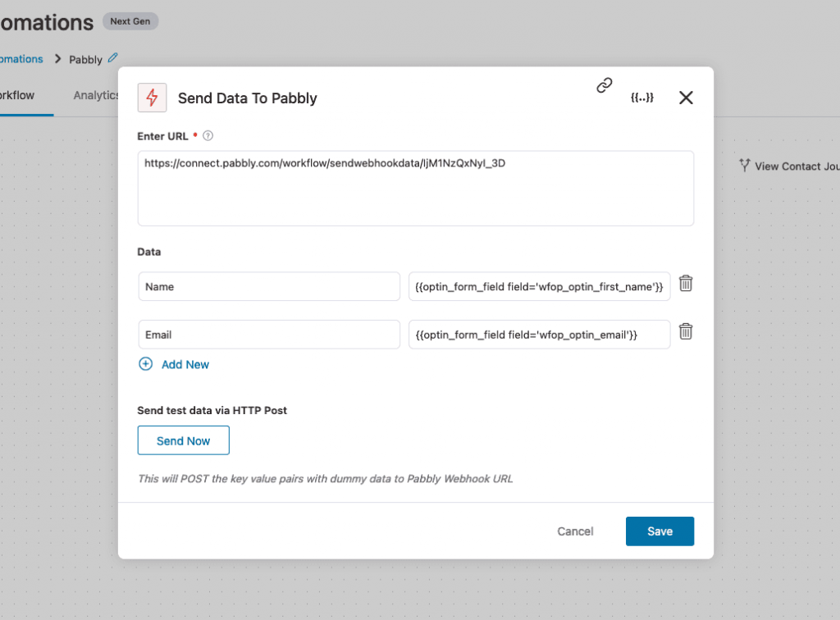The image size is (840, 620).
Task: Select the Workflow tab
Action: 17,95
